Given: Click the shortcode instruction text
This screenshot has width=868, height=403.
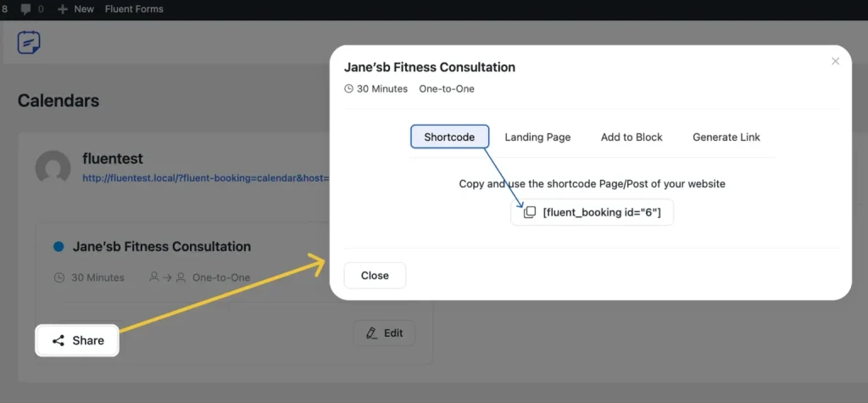Looking at the screenshot, I should 593,183.
